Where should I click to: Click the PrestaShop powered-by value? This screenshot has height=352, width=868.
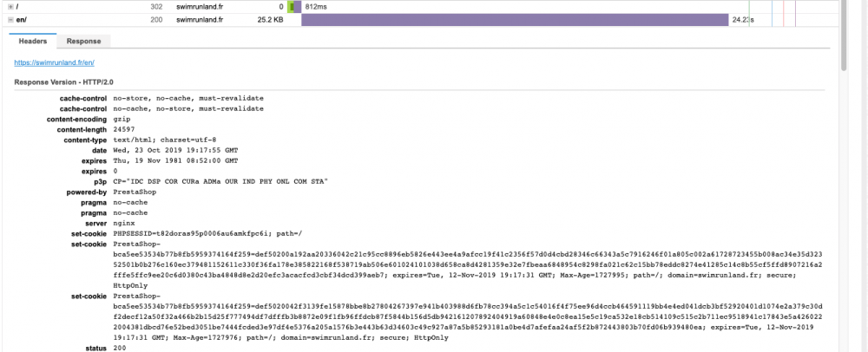tap(135, 192)
